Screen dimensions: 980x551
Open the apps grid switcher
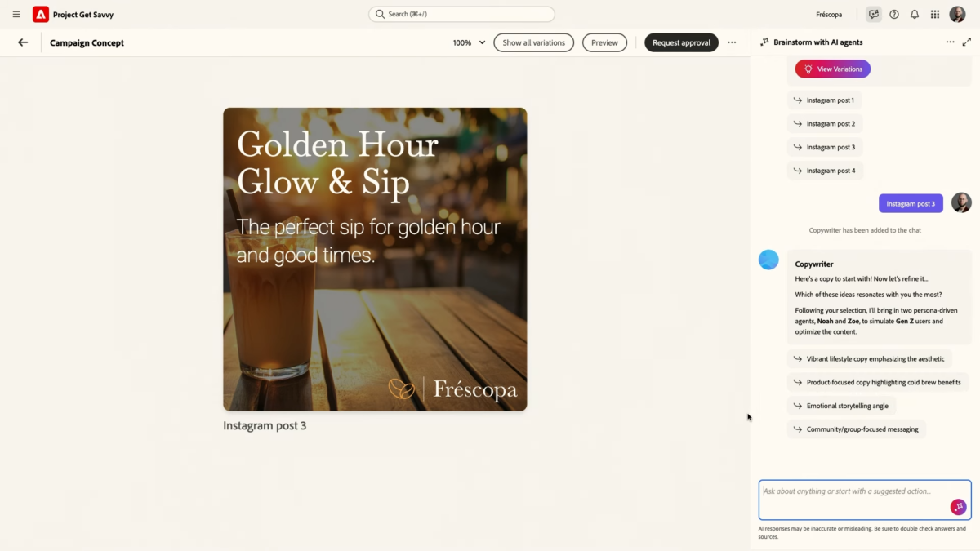tap(935, 14)
